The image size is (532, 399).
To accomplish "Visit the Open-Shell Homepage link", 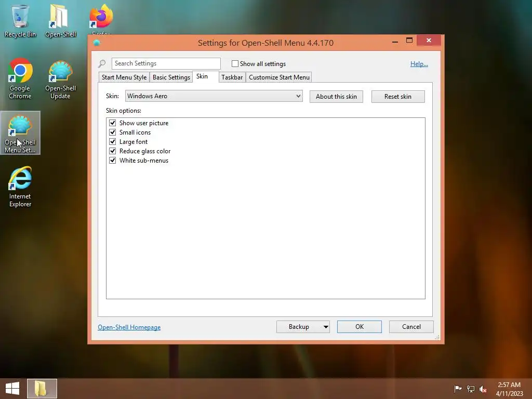I will point(129,327).
